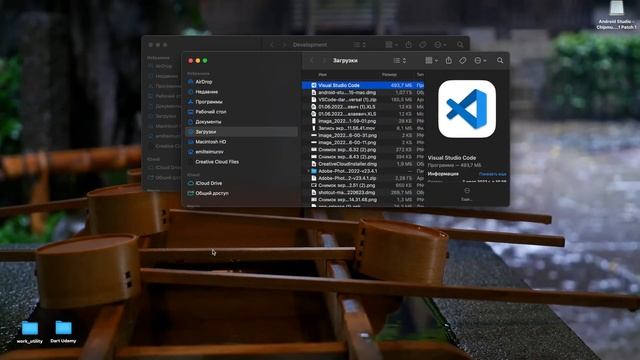Image resolution: width=640 pixels, height=360 pixels.
Task: Open the Action menu in Development window
Action: (x=440, y=44)
